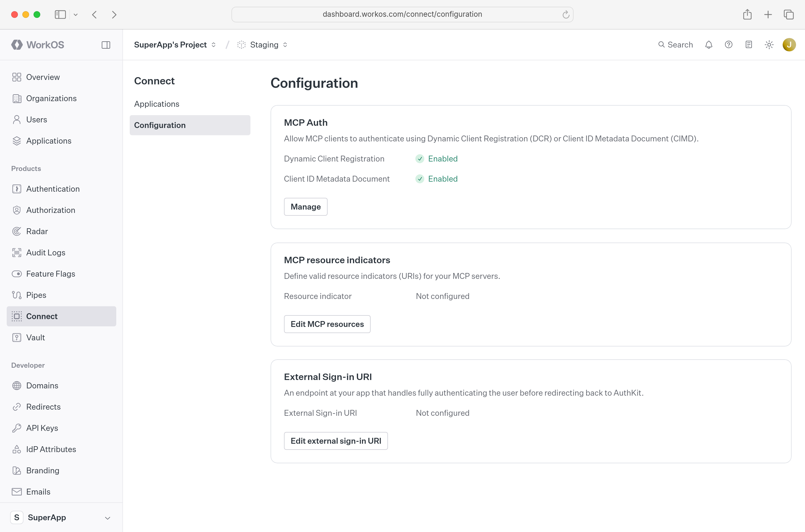This screenshot has width=805, height=532.
Task: Click the Redirects link icon
Action: pos(16,407)
